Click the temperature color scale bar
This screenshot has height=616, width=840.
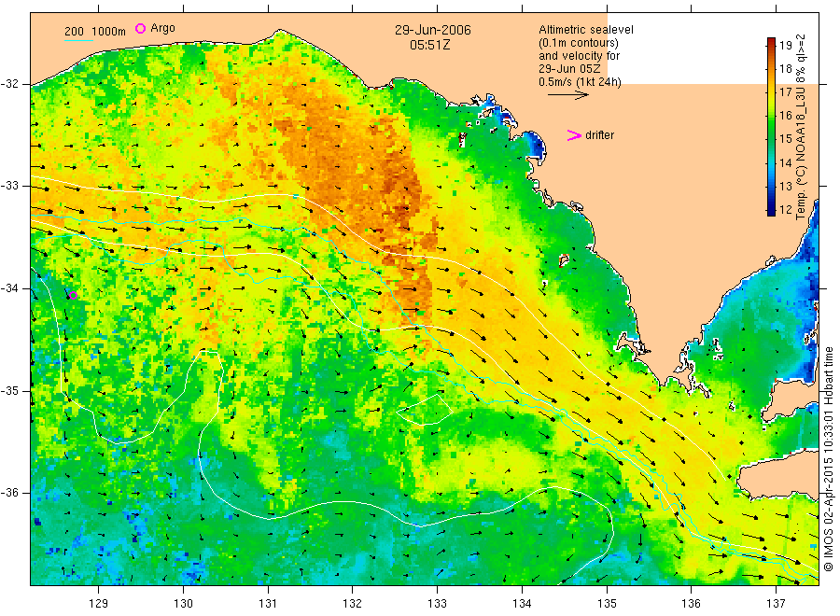coord(772,126)
